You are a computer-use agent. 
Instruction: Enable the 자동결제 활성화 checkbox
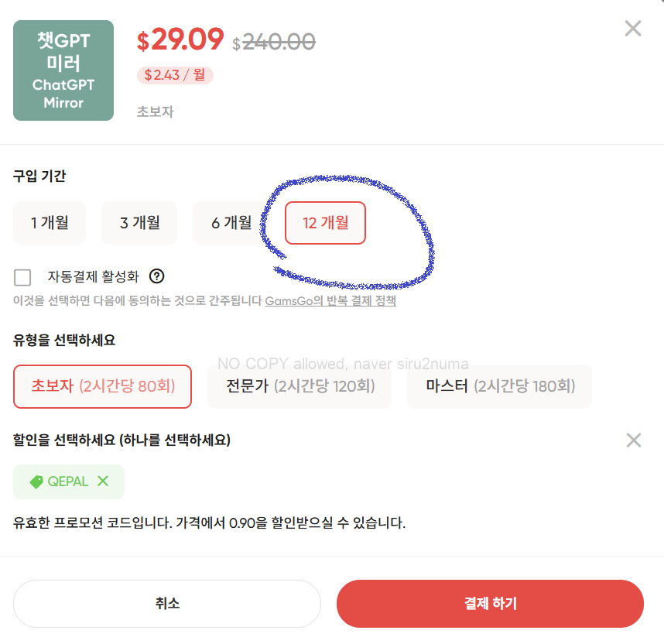pyautogui.click(x=23, y=277)
